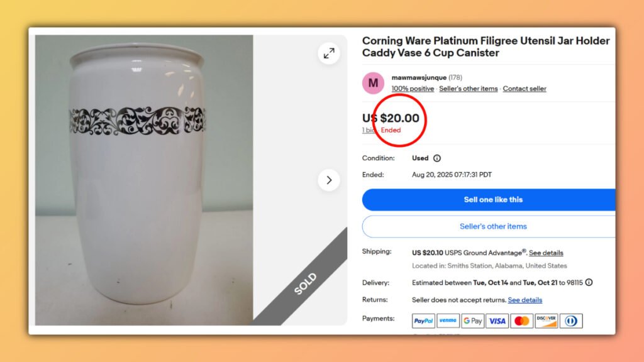
Task: Click the seller avatar with letter M
Action: point(372,83)
